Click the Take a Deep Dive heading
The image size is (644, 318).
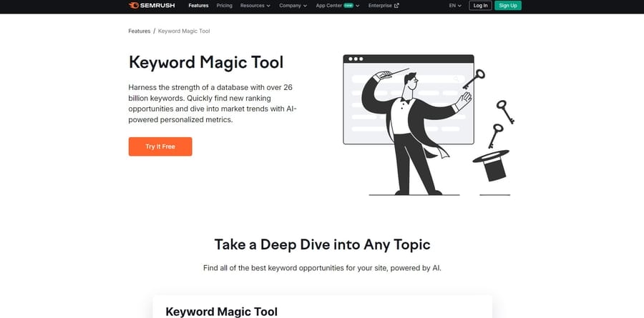pos(322,244)
